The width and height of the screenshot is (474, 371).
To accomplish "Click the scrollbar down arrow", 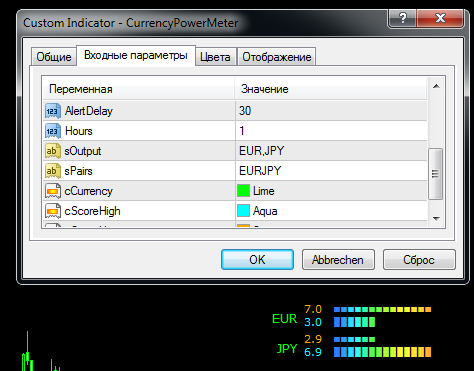I will point(436,219).
